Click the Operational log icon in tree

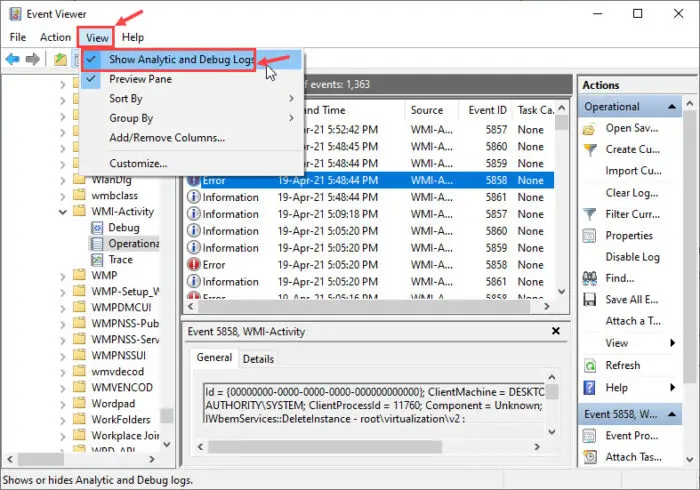click(x=97, y=244)
